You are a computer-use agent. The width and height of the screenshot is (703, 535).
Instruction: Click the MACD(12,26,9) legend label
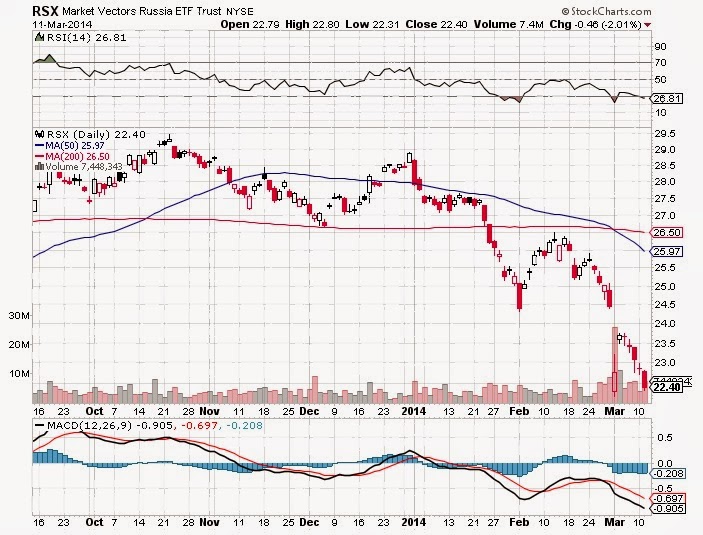[89, 425]
